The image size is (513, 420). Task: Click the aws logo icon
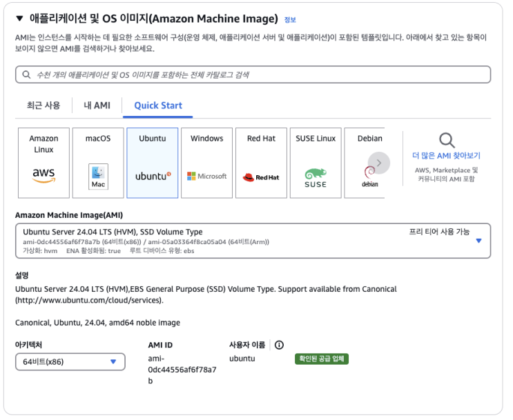pos(43,175)
